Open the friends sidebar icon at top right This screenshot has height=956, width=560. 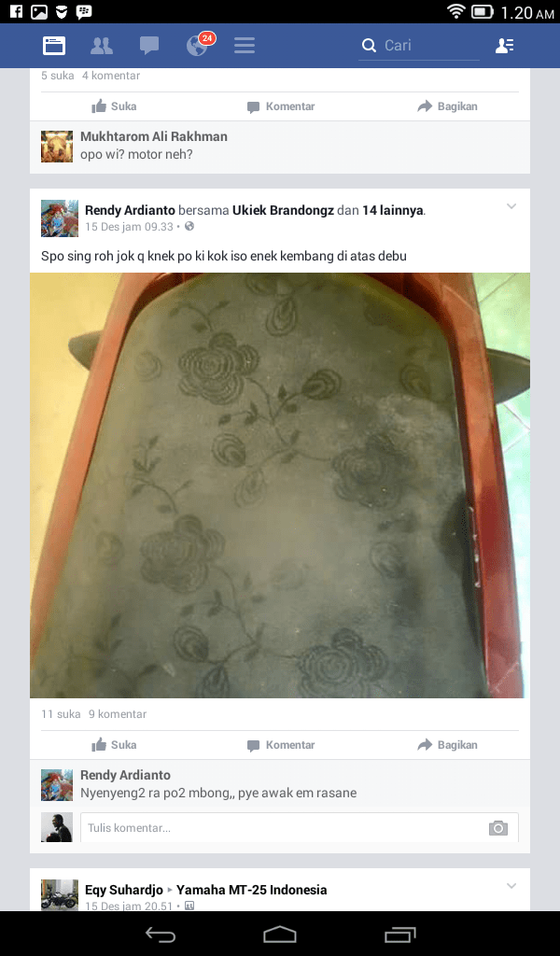[x=505, y=46]
